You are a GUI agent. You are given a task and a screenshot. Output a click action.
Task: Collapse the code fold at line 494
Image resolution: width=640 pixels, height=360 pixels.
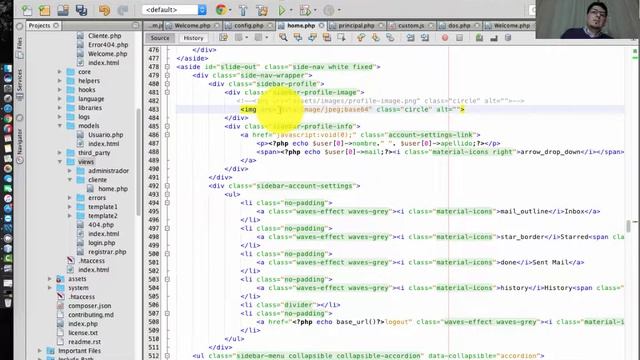pos(167,203)
